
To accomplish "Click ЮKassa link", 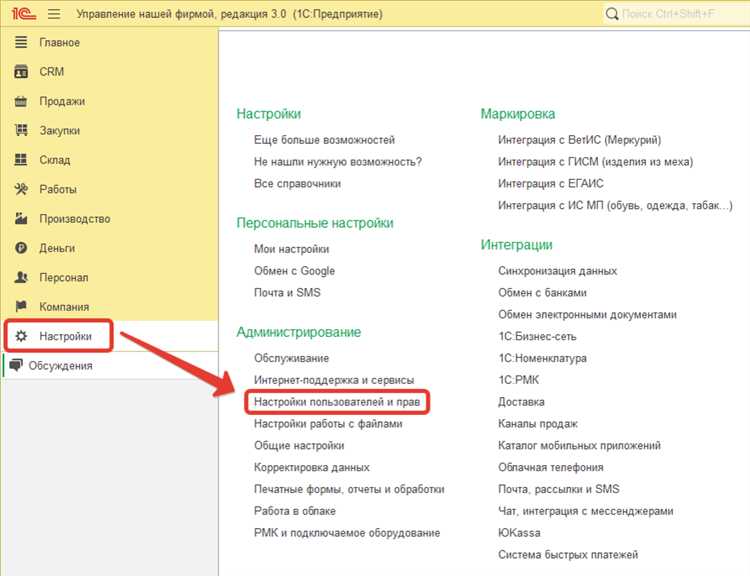I will (519, 533).
